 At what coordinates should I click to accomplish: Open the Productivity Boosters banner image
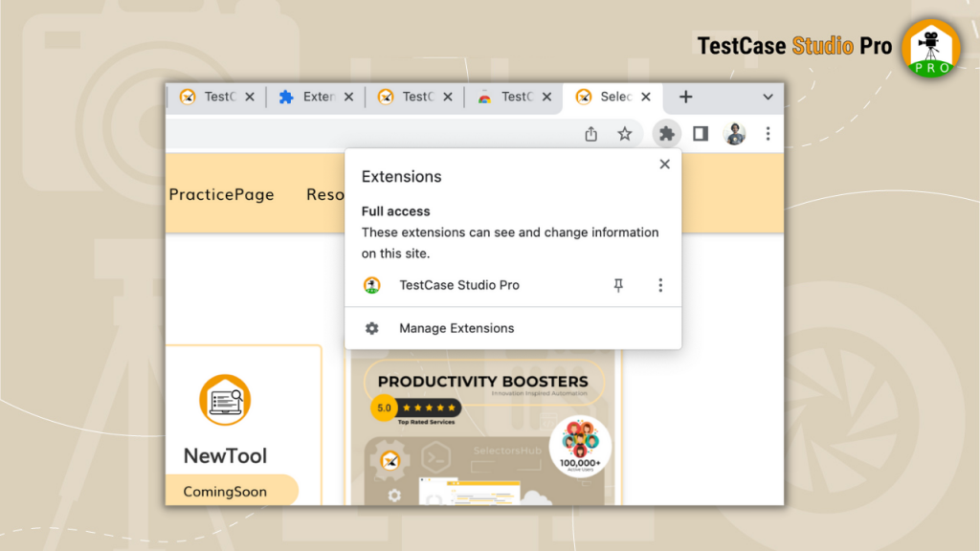[x=483, y=428]
